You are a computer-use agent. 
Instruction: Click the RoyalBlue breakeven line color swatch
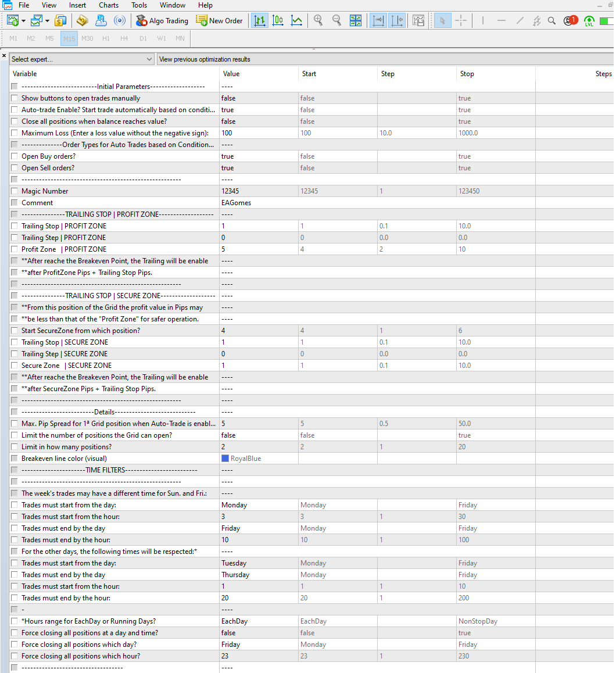(225, 459)
